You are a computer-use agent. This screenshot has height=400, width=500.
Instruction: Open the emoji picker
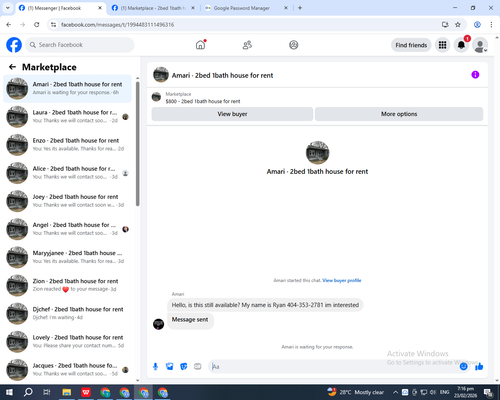pyautogui.click(x=463, y=367)
